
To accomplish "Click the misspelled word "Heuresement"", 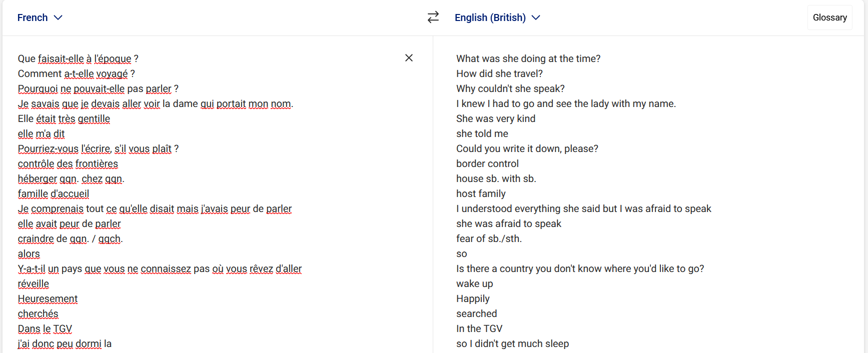I will 48,299.
